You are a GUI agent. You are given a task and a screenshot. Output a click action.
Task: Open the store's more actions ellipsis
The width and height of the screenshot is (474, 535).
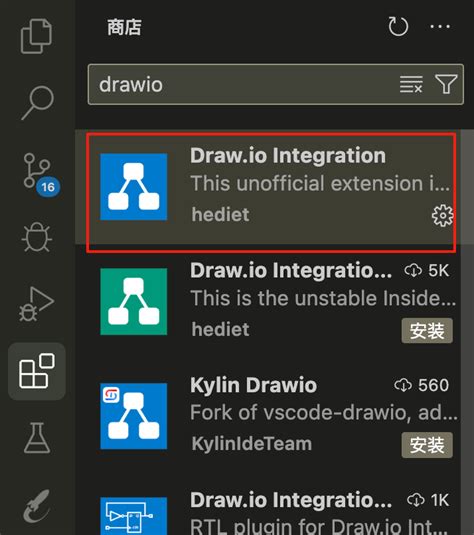tap(440, 27)
